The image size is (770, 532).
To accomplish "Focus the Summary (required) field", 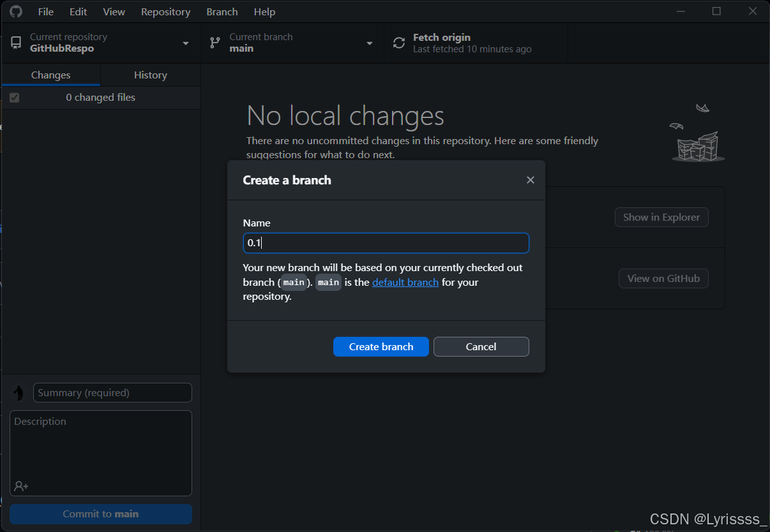I will 112,393.
